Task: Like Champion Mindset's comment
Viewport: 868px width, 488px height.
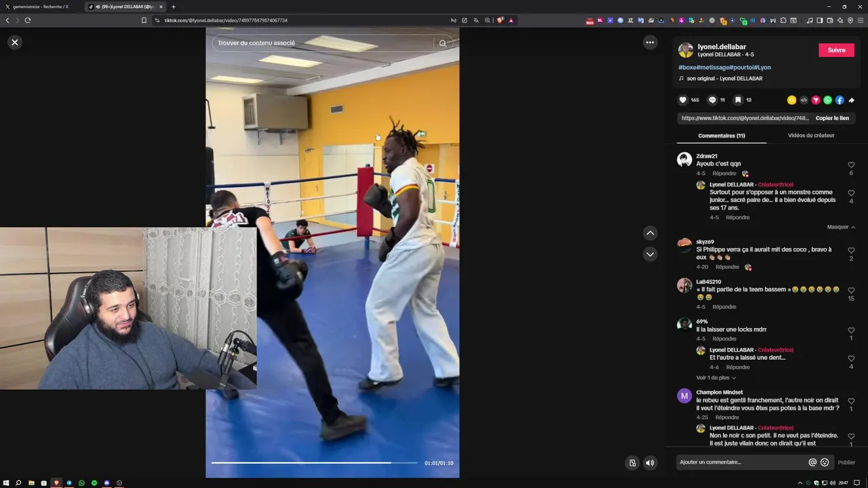Action: click(x=851, y=401)
